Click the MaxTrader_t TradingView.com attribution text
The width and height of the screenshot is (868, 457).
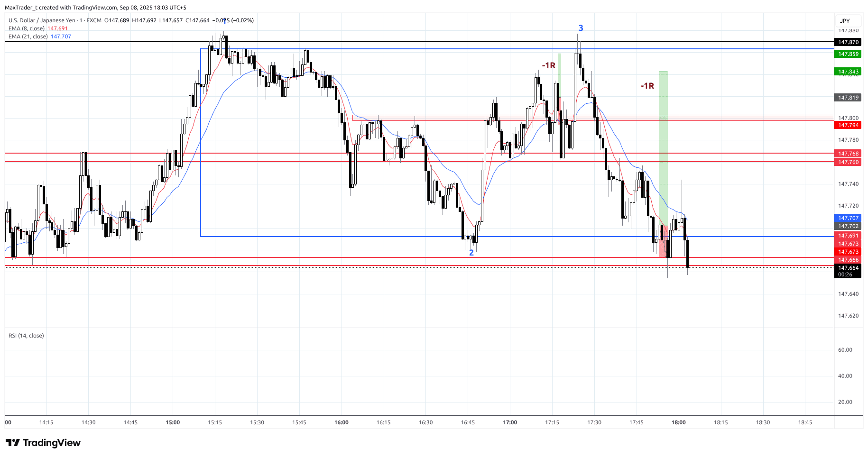(x=95, y=8)
